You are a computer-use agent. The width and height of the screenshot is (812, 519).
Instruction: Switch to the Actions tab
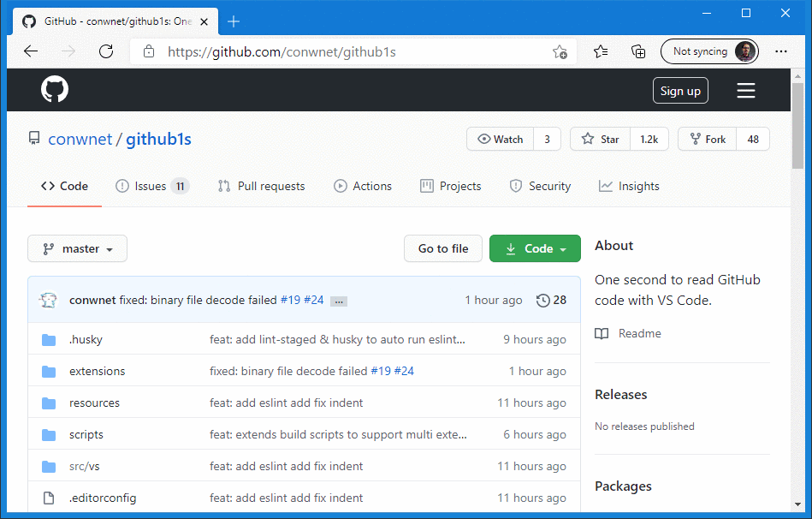363,186
